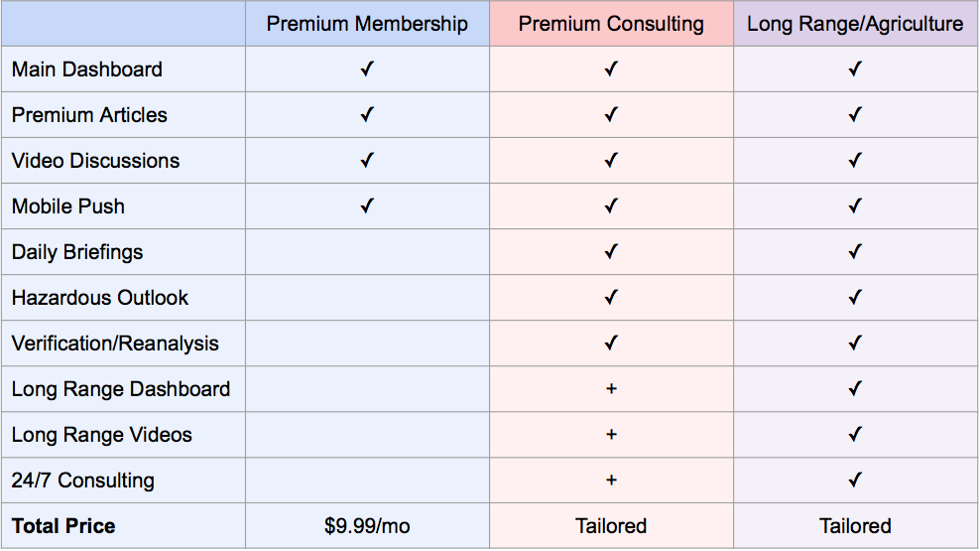Click plus sign for Long Range Videos

click(x=611, y=435)
